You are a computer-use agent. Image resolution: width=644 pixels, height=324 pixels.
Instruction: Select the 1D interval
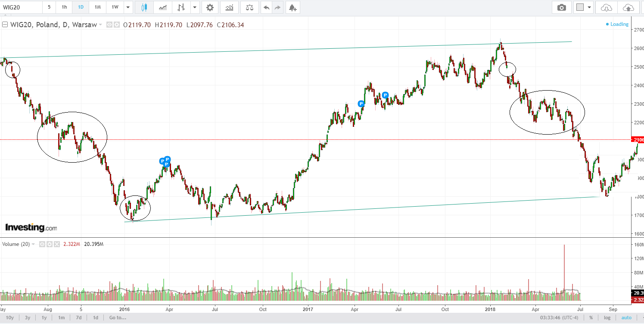[81, 7]
